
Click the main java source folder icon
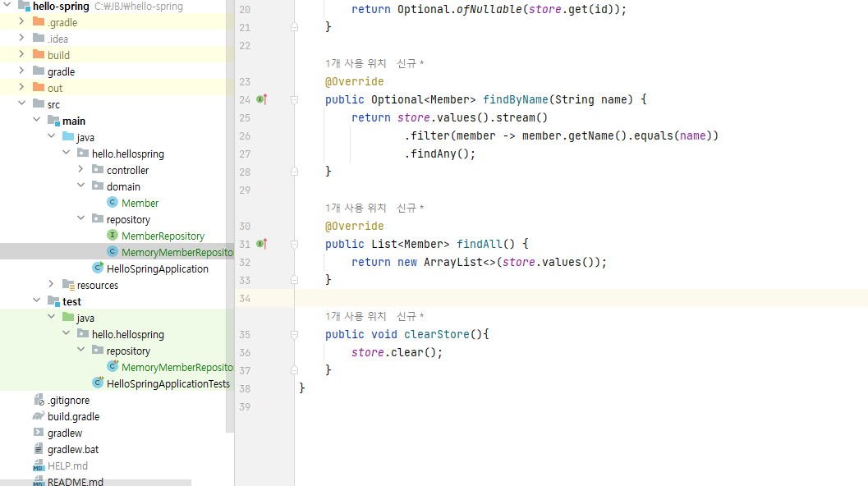coord(68,136)
